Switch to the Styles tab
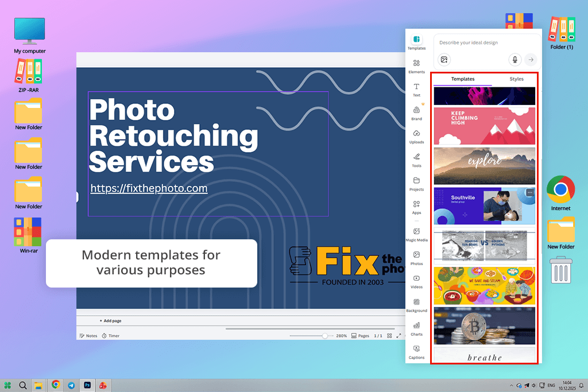Image resolution: width=588 pixels, height=392 pixels. click(516, 79)
